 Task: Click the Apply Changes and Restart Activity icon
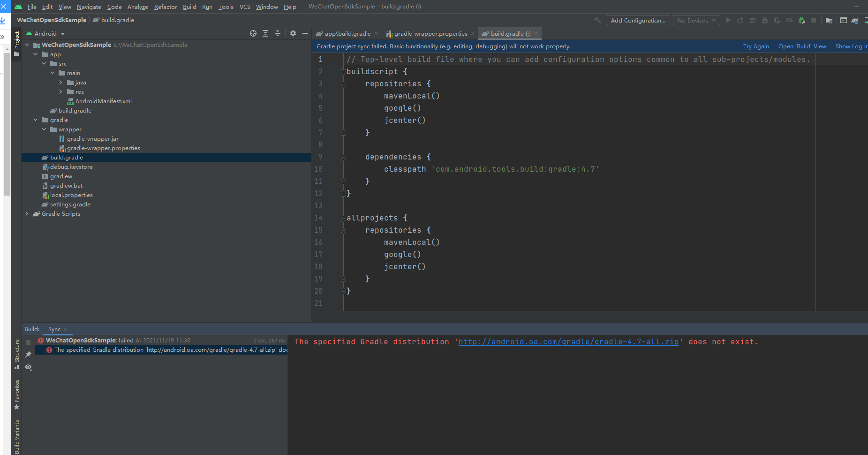click(x=740, y=20)
